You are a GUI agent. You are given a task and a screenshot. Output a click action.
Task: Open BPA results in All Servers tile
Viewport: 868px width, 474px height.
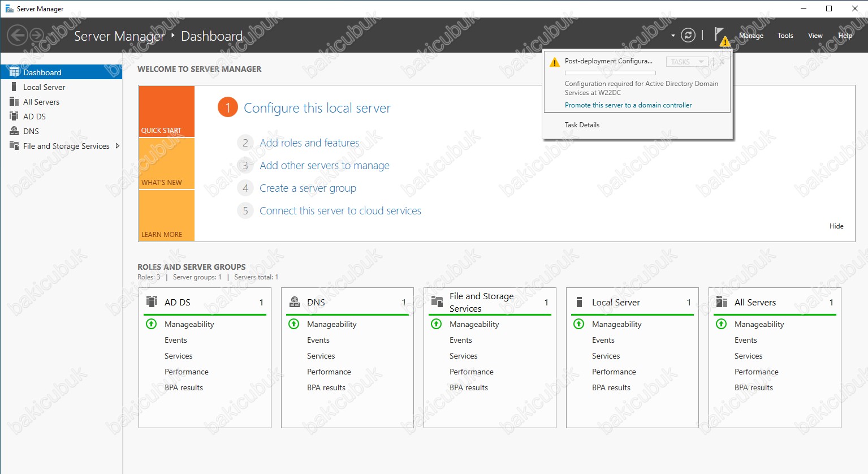pyautogui.click(x=754, y=387)
